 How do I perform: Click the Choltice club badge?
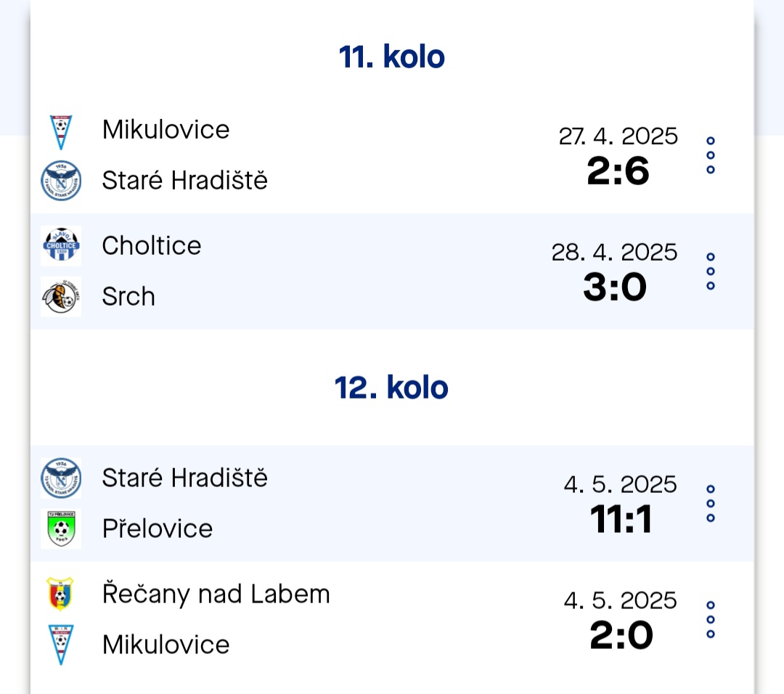tap(61, 245)
